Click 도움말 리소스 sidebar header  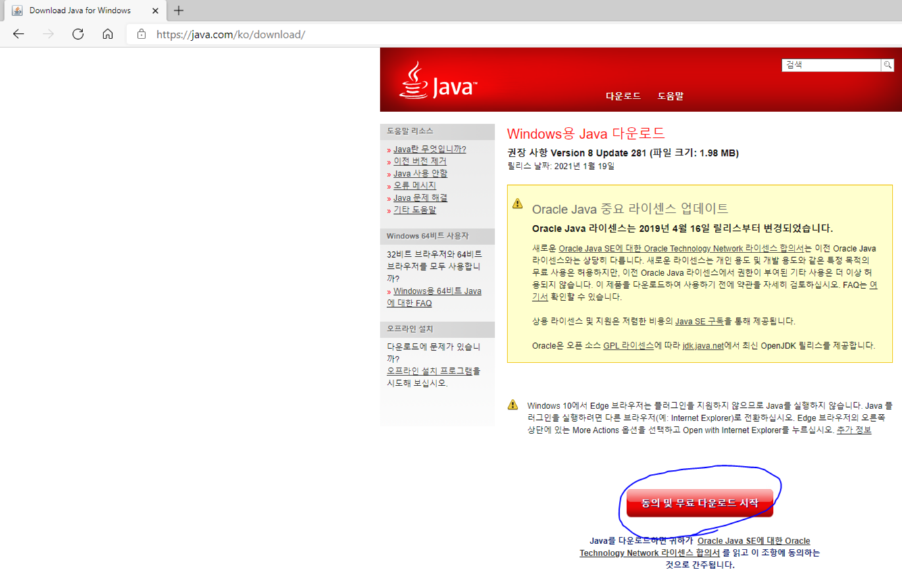(x=437, y=131)
